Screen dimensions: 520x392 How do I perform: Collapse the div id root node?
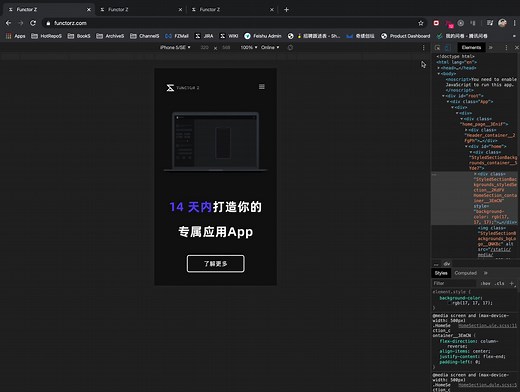pos(444,96)
